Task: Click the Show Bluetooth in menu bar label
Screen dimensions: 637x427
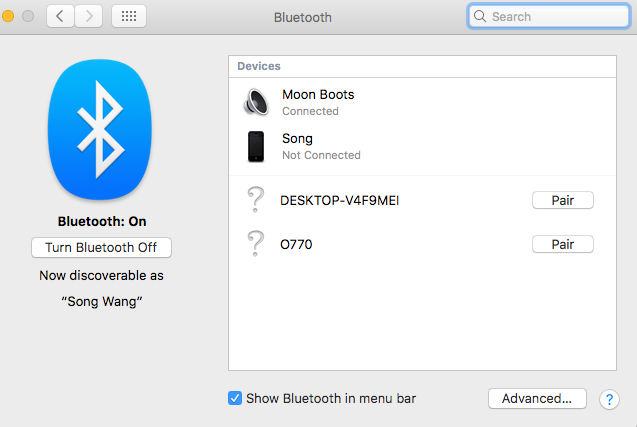Action: coord(331,398)
